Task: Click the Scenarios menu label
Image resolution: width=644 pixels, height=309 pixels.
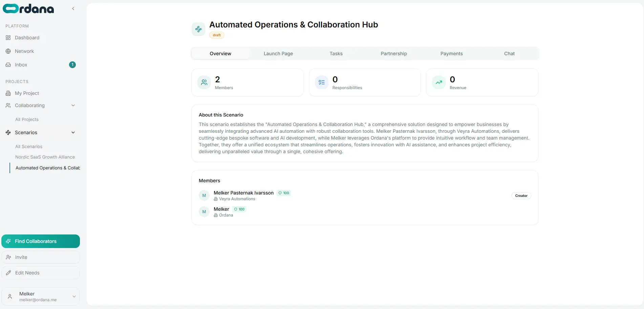Action: [x=26, y=132]
